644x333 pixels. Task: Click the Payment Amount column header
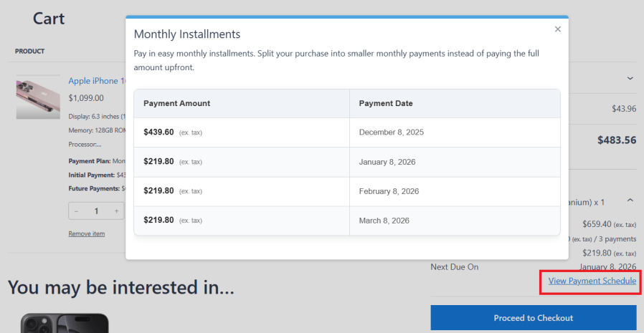pyautogui.click(x=177, y=103)
